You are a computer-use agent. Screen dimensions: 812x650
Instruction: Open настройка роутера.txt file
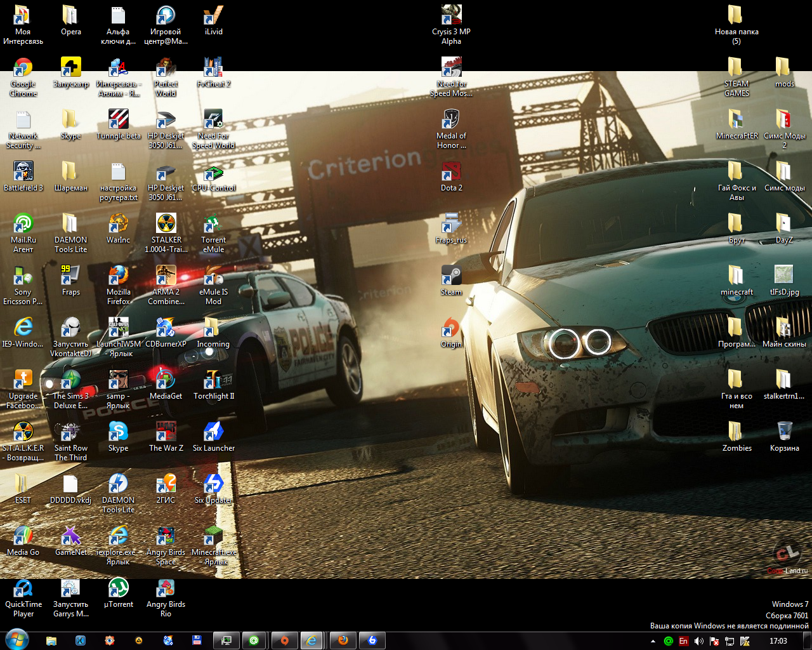click(119, 171)
